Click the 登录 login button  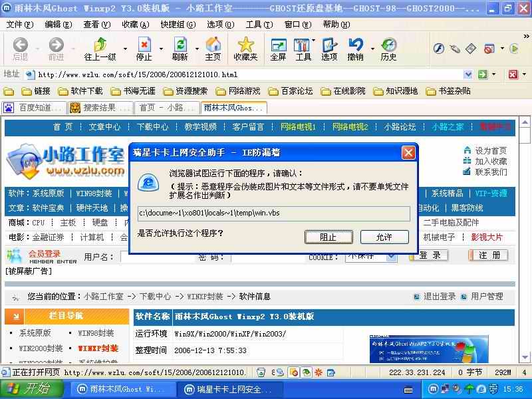click(x=429, y=255)
